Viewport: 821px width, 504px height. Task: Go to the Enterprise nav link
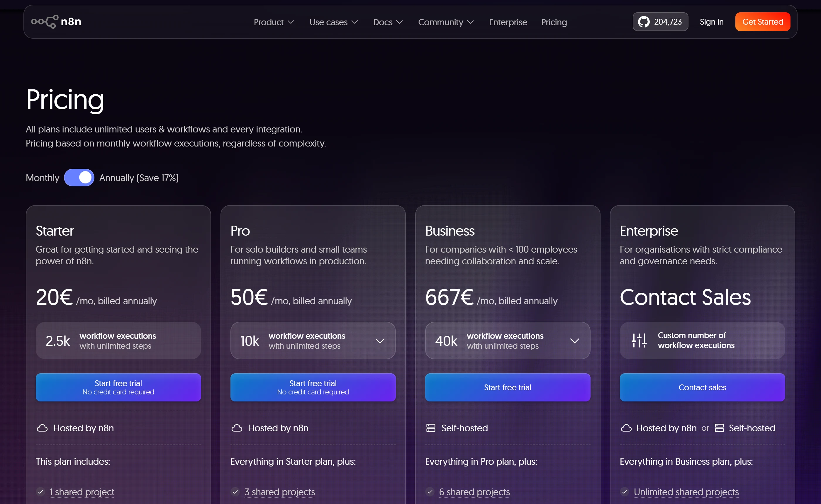click(x=508, y=22)
